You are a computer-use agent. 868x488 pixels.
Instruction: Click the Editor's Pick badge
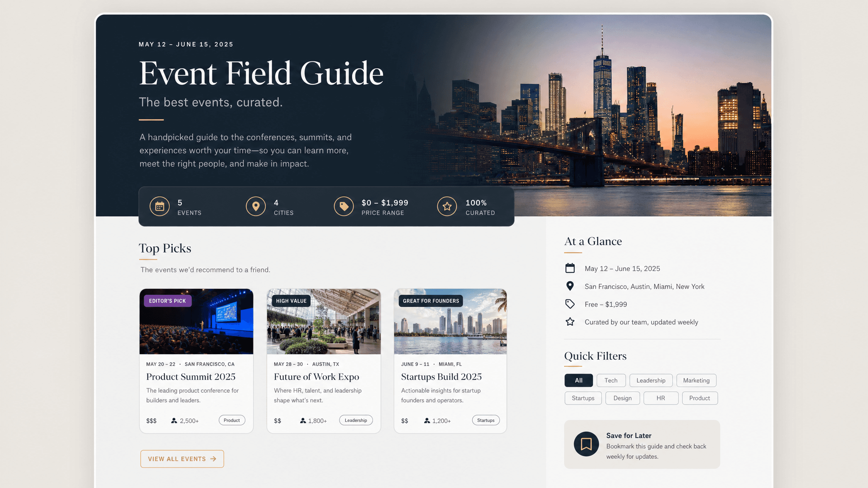pyautogui.click(x=167, y=301)
